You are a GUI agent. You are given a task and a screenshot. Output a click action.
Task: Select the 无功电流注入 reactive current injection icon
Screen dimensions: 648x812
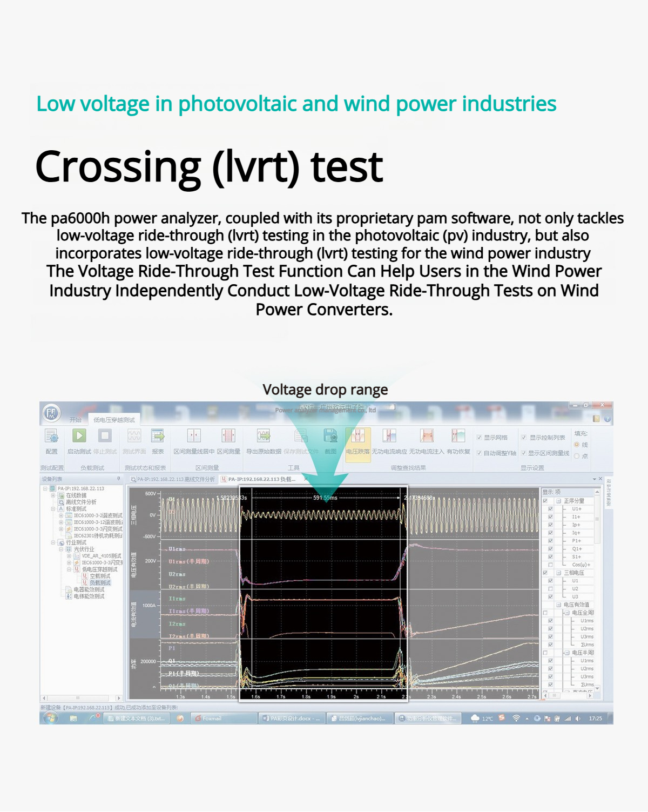(427, 436)
